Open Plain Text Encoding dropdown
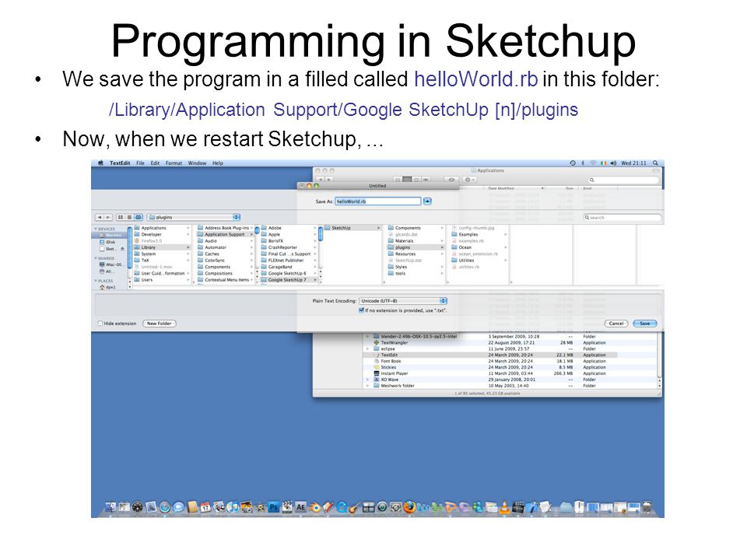This screenshot has width=747, height=560. tap(403, 301)
